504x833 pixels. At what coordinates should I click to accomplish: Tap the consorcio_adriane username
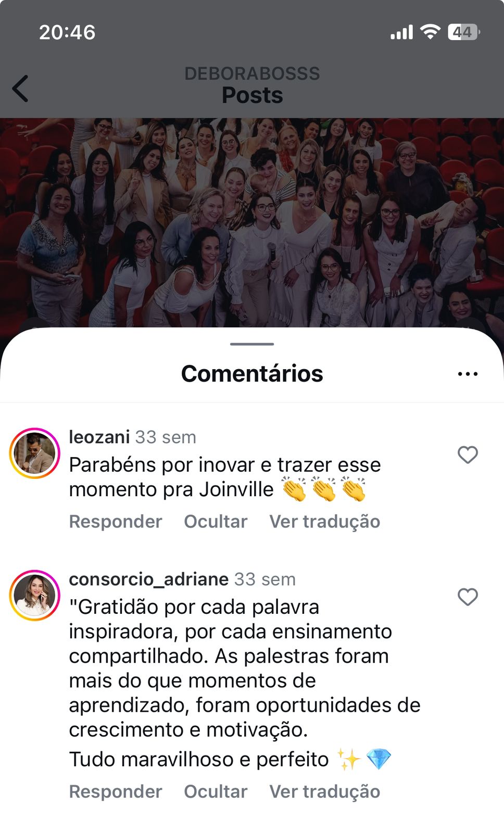point(149,579)
